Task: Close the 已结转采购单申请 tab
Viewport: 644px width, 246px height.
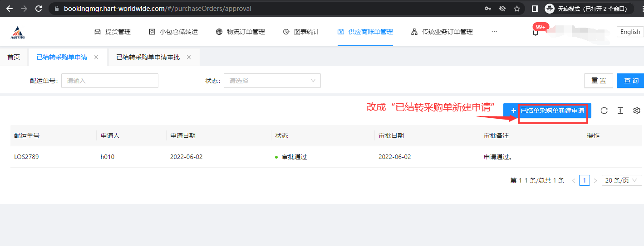Action: (96, 57)
